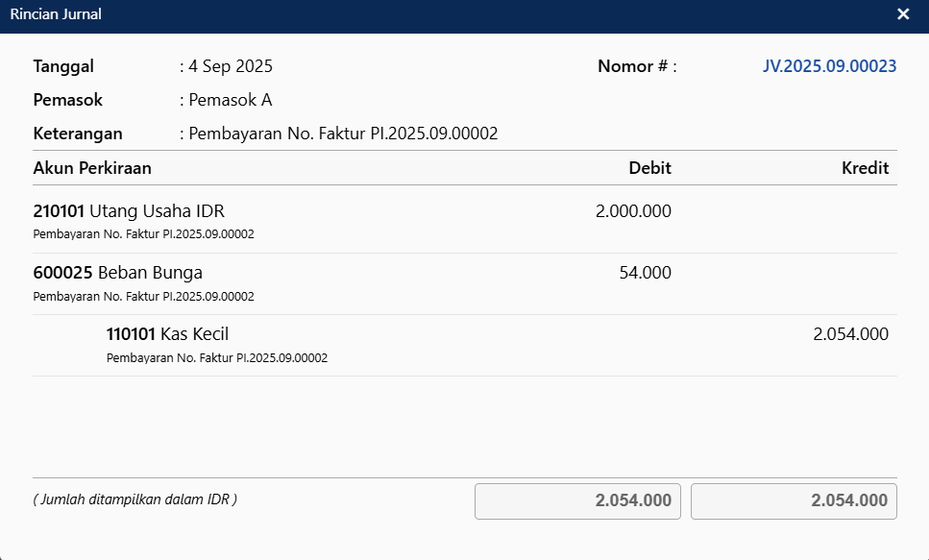Screen dimensions: 929x560
Task: Click the Akun Perkiraan column header
Action: (x=92, y=168)
